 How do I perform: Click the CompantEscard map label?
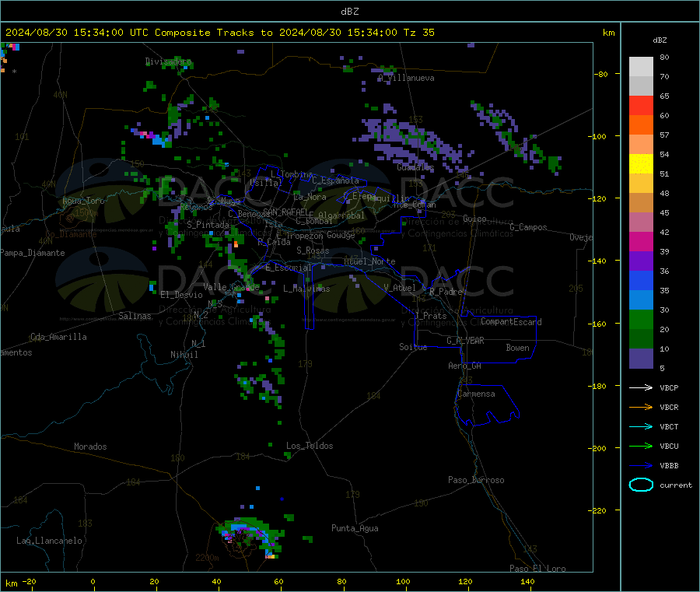pyautogui.click(x=511, y=321)
